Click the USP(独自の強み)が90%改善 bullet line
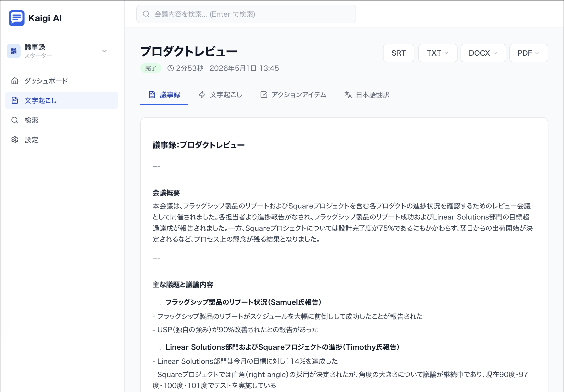Image resolution: width=564 pixels, height=392 pixels. pos(235,330)
